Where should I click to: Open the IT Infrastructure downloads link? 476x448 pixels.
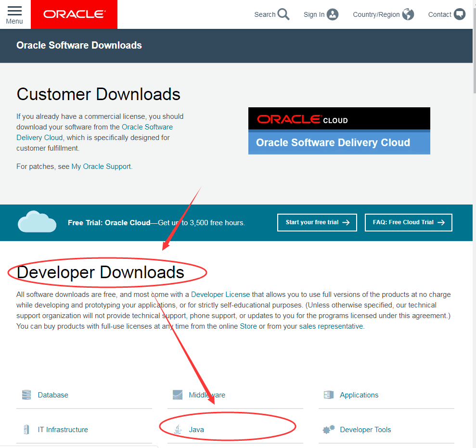click(x=63, y=430)
